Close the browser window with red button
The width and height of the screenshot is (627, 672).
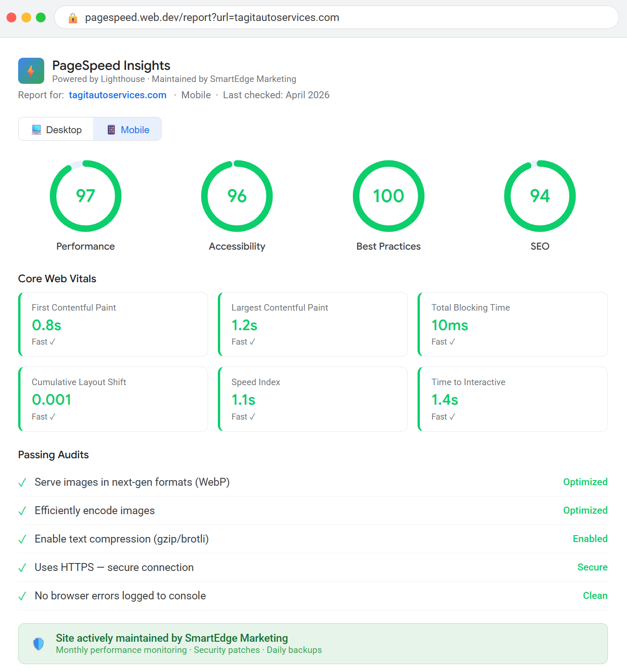pyautogui.click(x=12, y=17)
